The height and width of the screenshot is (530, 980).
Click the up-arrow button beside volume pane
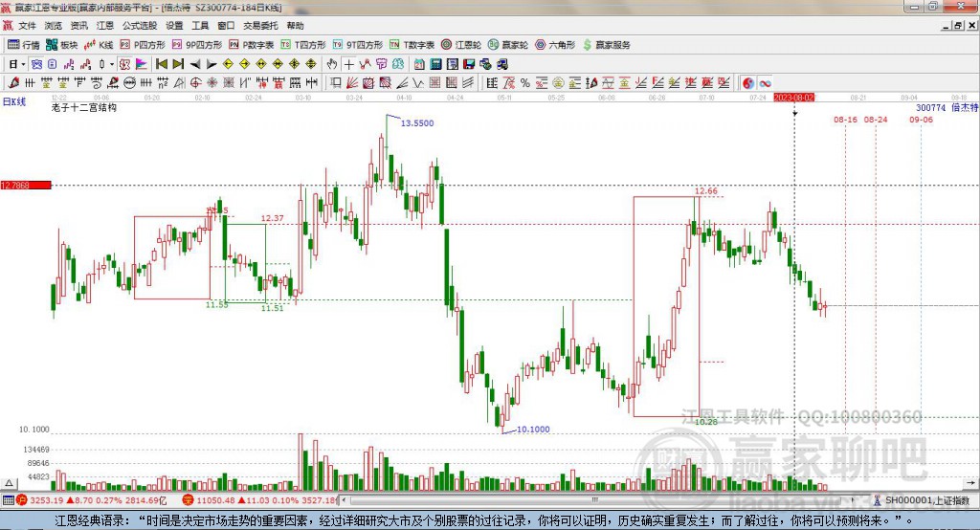click(9, 483)
